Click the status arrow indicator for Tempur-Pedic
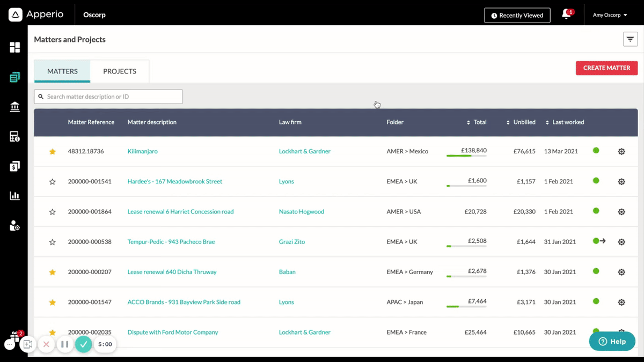 coord(603,241)
